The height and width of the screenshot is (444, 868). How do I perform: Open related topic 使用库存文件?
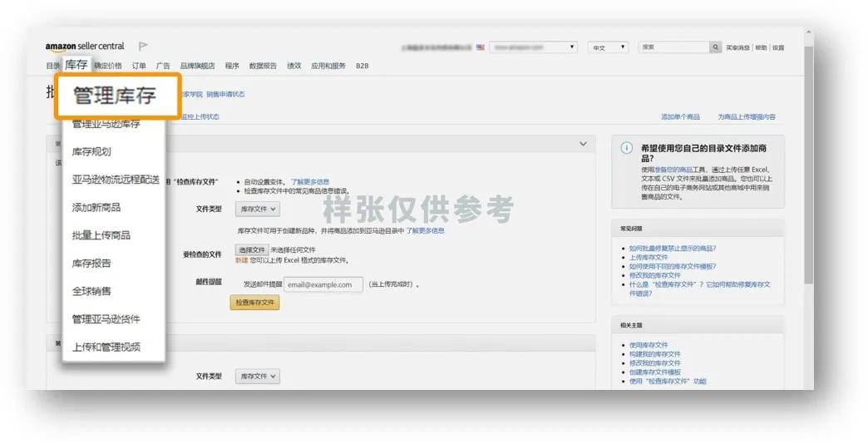(x=649, y=345)
